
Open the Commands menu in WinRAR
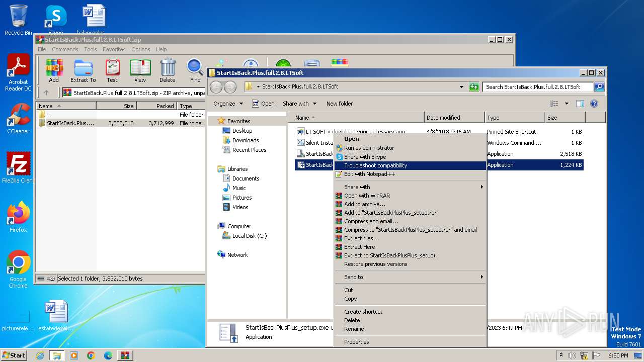(65, 49)
